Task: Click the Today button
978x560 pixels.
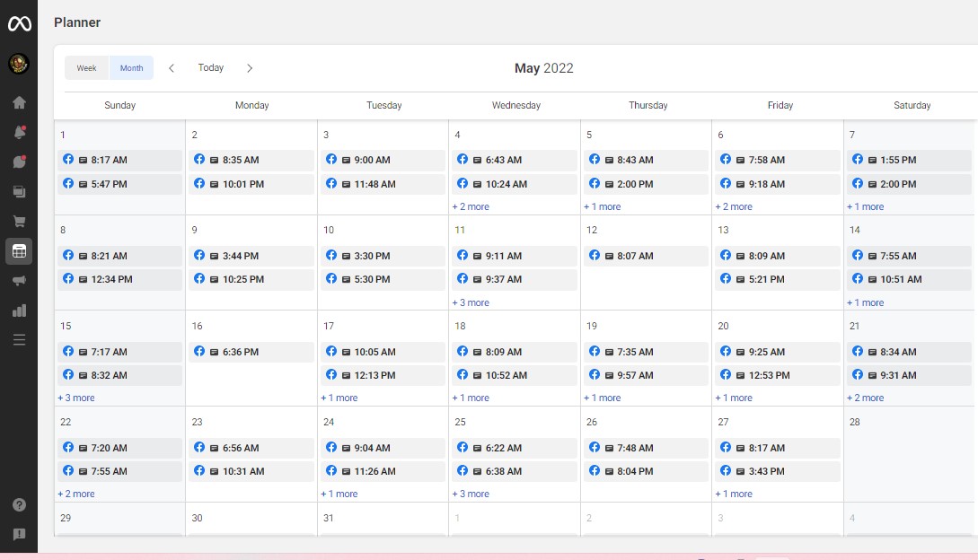Action: tap(211, 68)
